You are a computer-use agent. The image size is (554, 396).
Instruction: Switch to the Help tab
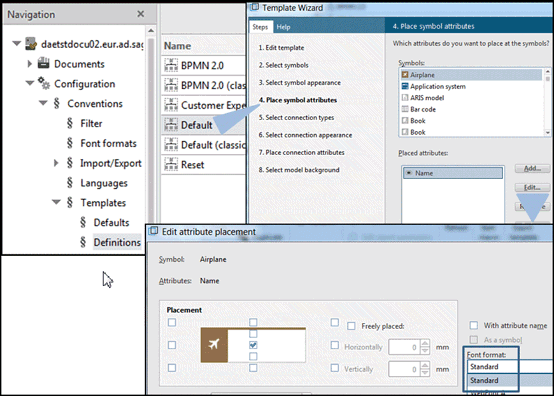[x=283, y=27]
